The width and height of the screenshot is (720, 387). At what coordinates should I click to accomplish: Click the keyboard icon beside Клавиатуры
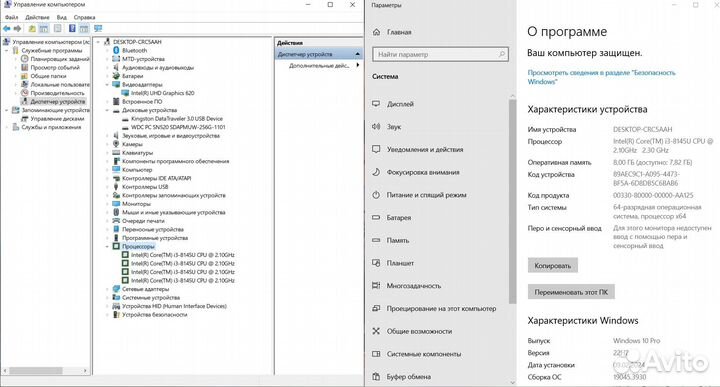click(116, 152)
